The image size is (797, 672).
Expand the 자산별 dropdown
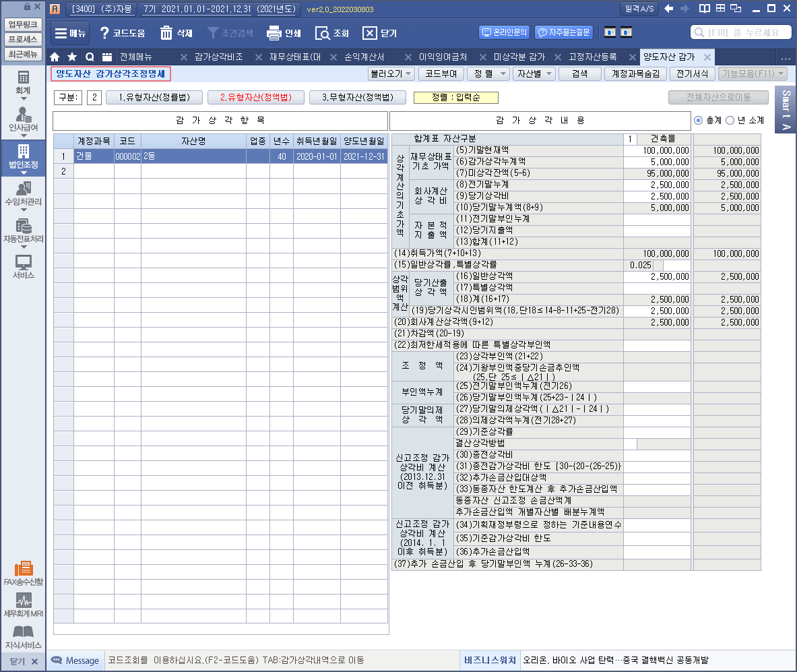pyautogui.click(x=534, y=73)
